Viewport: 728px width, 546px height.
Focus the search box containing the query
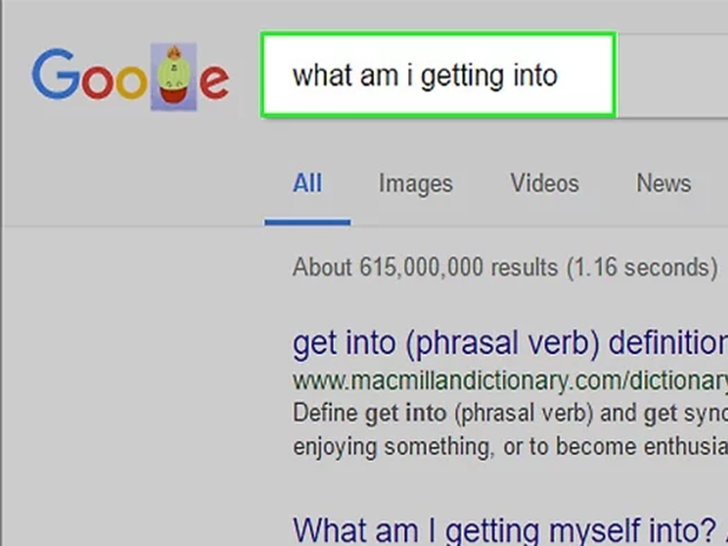[x=438, y=75]
